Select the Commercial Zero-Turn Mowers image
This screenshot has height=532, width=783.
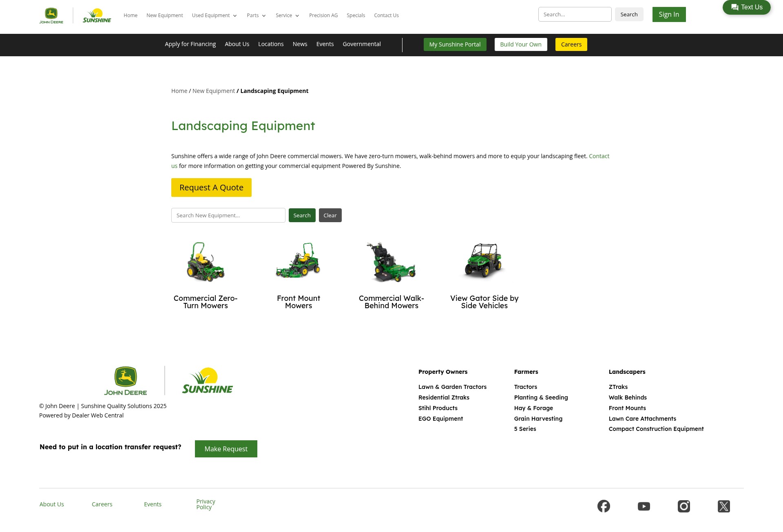206,262
